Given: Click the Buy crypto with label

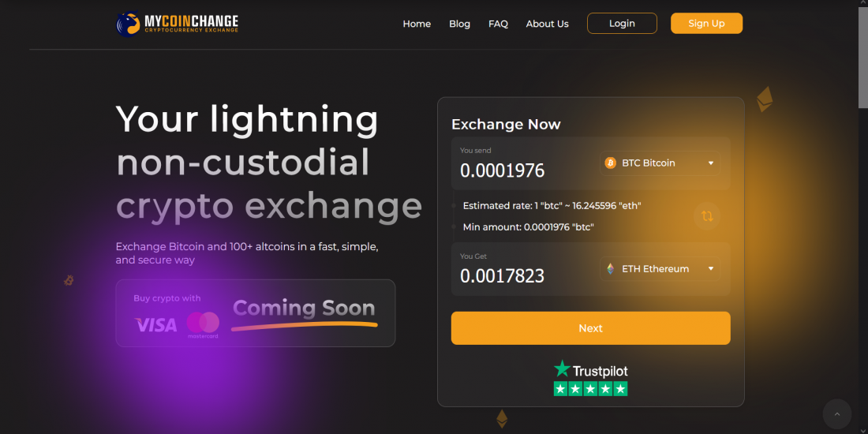Looking at the screenshot, I should pos(167,298).
